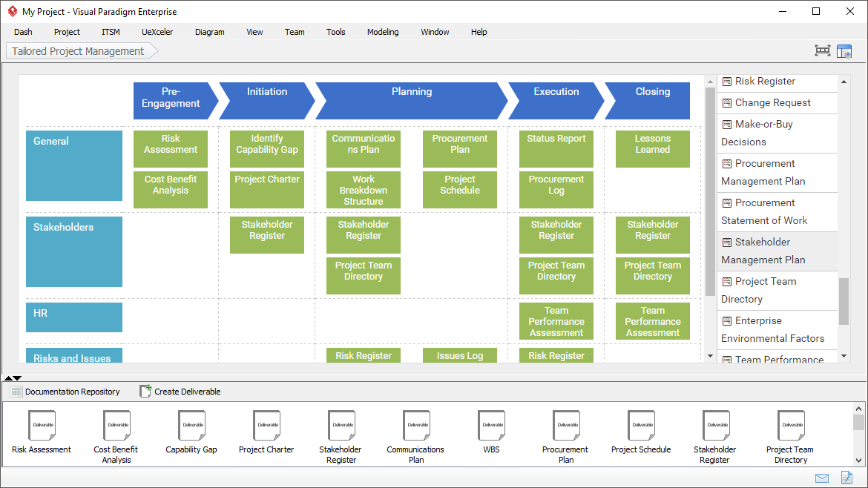
Task: Select the Work Breakdown Structure box
Action: 363,190
